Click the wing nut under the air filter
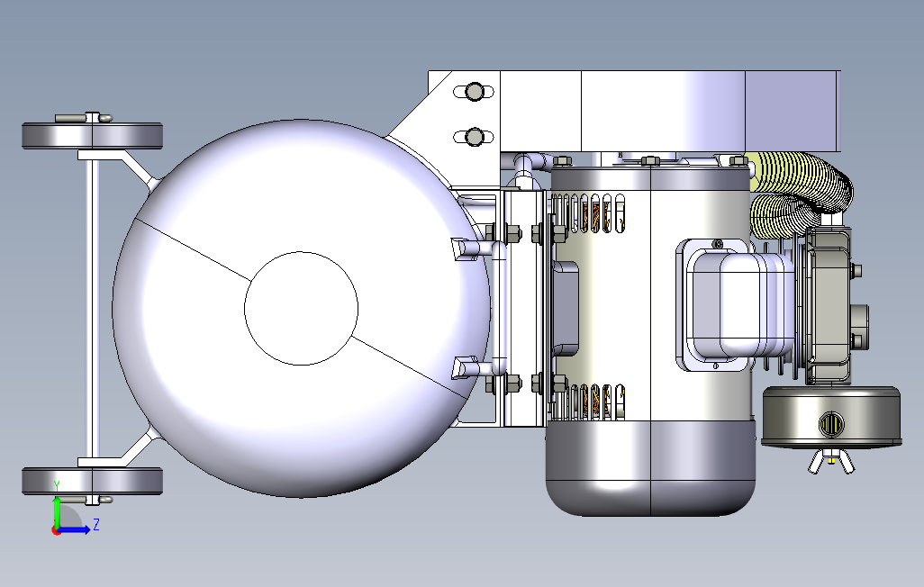This screenshot has width=924, height=587. [831, 460]
